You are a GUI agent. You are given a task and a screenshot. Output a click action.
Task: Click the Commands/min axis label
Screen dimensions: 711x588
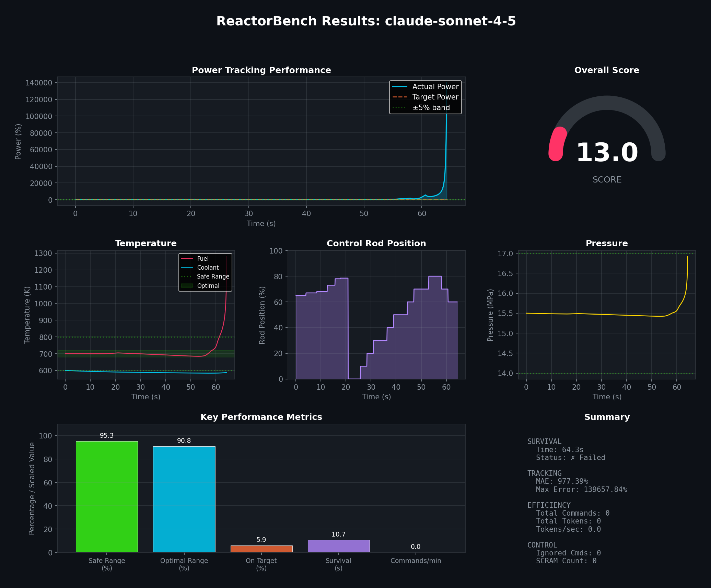[x=416, y=561]
